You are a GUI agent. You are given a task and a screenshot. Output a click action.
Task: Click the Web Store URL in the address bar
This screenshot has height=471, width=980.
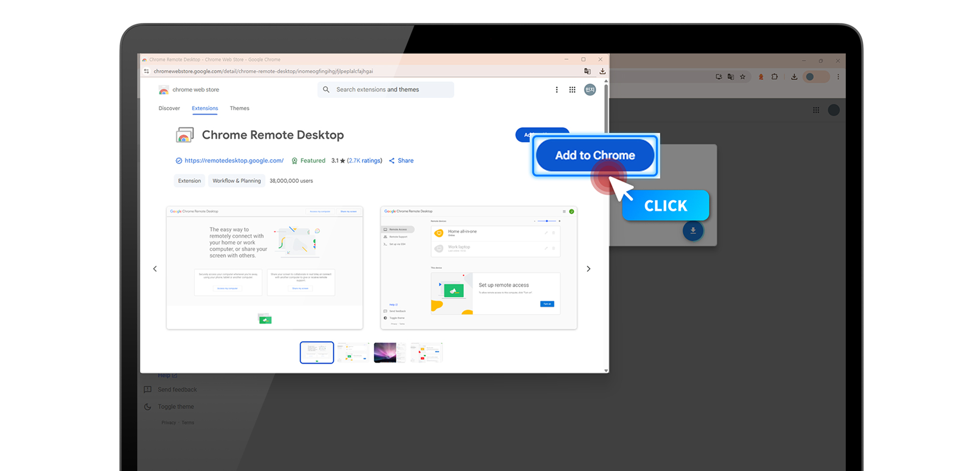[x=263, y=72]
